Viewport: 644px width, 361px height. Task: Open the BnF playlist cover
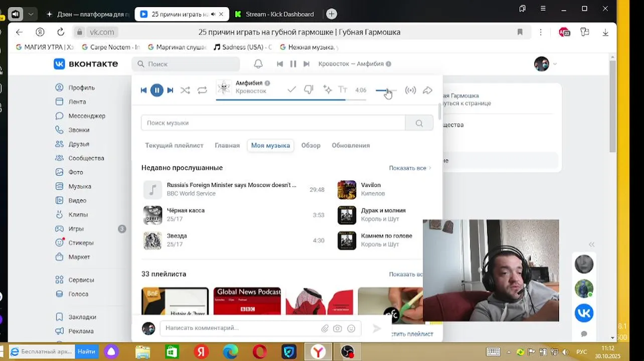pyautogui.click(x=175, y=301)
